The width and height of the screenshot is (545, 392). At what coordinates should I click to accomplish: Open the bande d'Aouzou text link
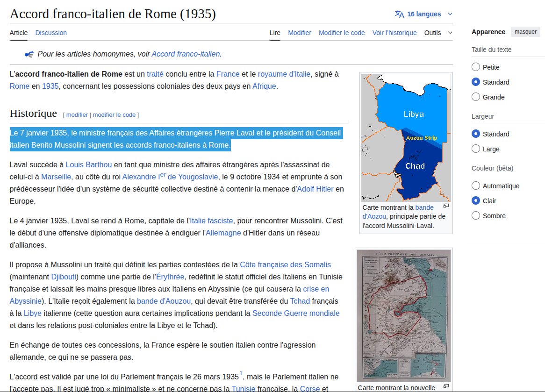click(x=164, y=301)
